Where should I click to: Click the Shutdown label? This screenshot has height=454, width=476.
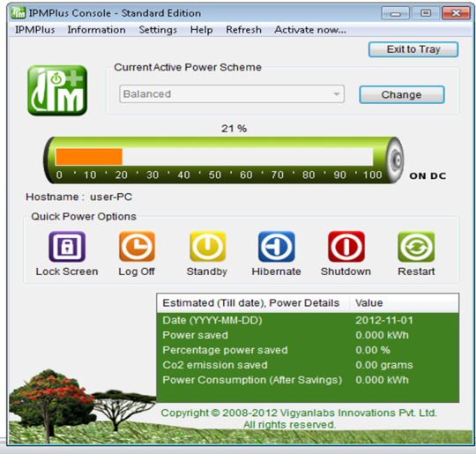tap(346, 272)
